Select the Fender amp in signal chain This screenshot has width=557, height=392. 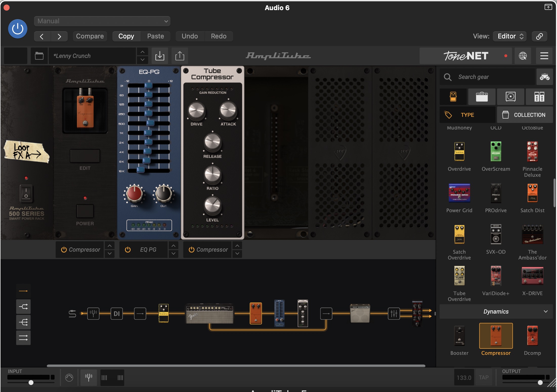click(x=210, y=314)
